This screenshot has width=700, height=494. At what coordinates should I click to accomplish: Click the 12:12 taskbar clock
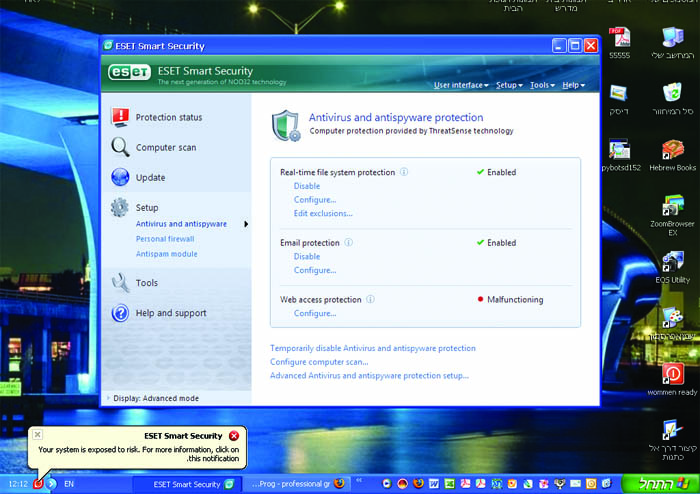(x=18, y=484)
